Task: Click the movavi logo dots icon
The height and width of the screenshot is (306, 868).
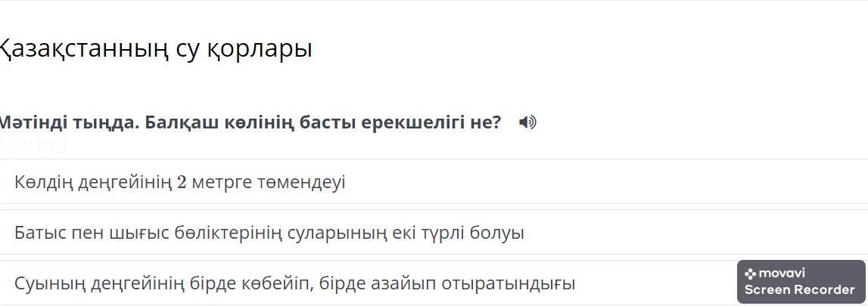Action: [750, 274]
